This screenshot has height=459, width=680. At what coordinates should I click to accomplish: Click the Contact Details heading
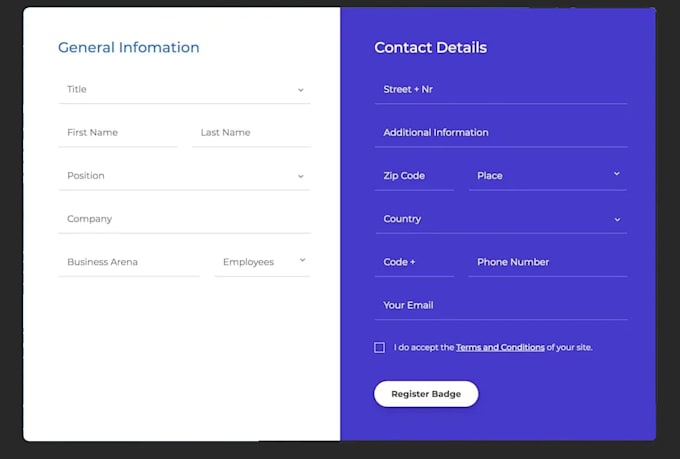(431, 47)
